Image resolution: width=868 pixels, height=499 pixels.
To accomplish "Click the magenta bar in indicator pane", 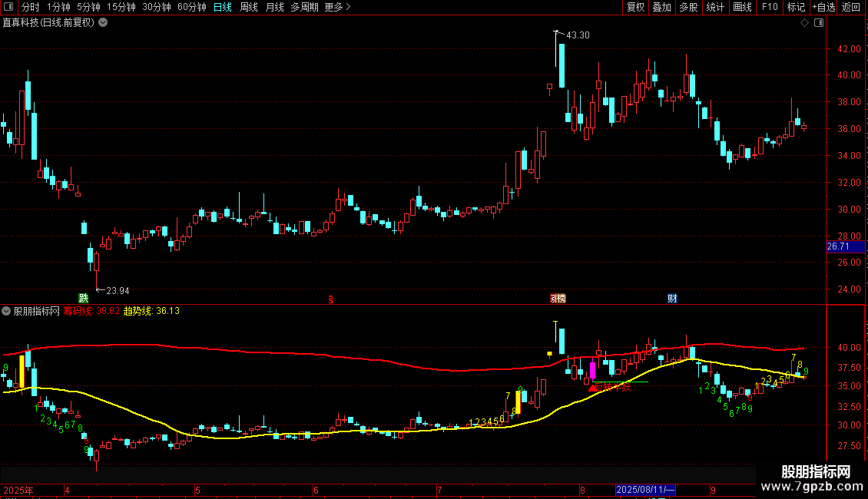I will pyautogui.click(x=592, y=370).
